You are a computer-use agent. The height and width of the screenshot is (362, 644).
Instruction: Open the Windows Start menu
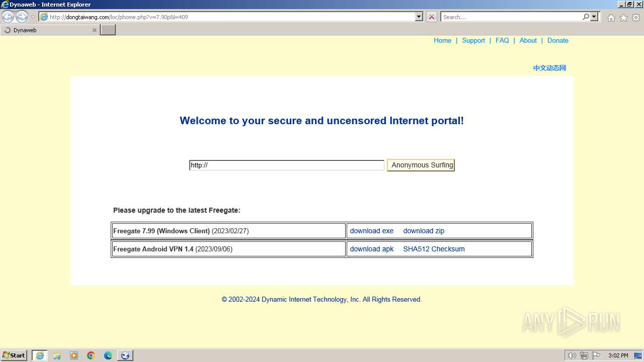pos(14,355)
